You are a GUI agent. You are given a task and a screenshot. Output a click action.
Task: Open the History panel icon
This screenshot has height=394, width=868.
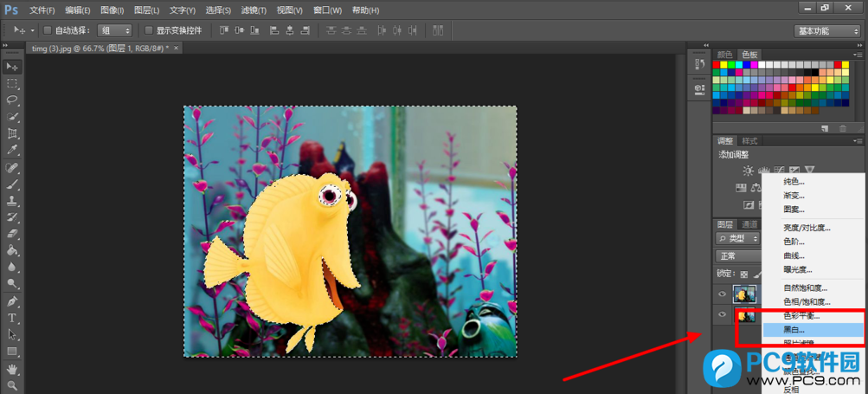coord(699,65)
